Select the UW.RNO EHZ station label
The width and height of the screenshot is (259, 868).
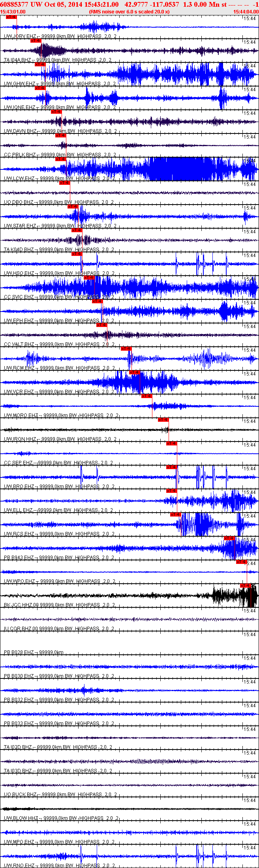pos(19,866)
